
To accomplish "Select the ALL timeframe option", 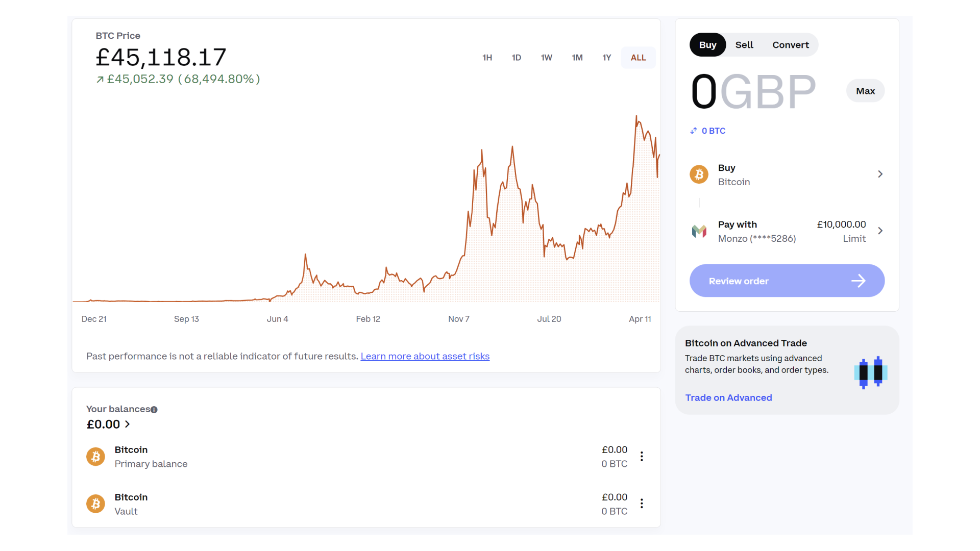I will [638, 57].
